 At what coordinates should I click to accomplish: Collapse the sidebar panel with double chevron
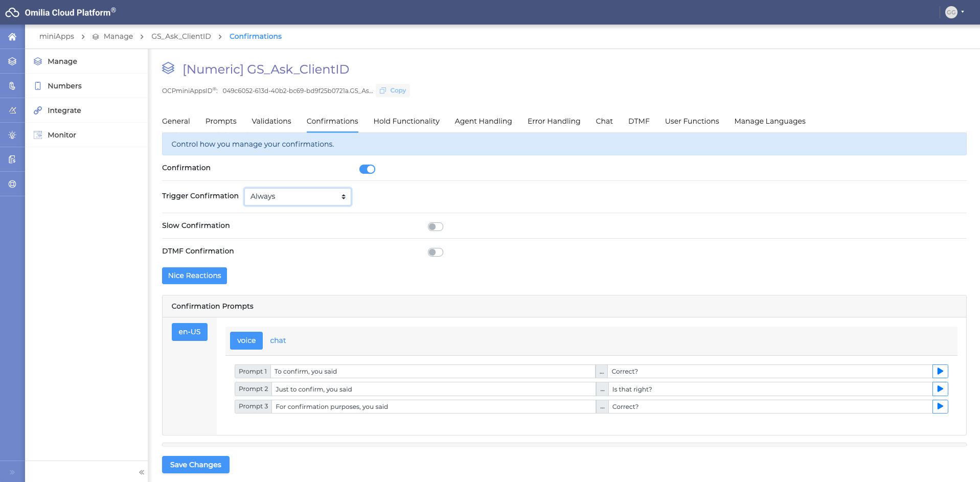click(x=142, y=472)
